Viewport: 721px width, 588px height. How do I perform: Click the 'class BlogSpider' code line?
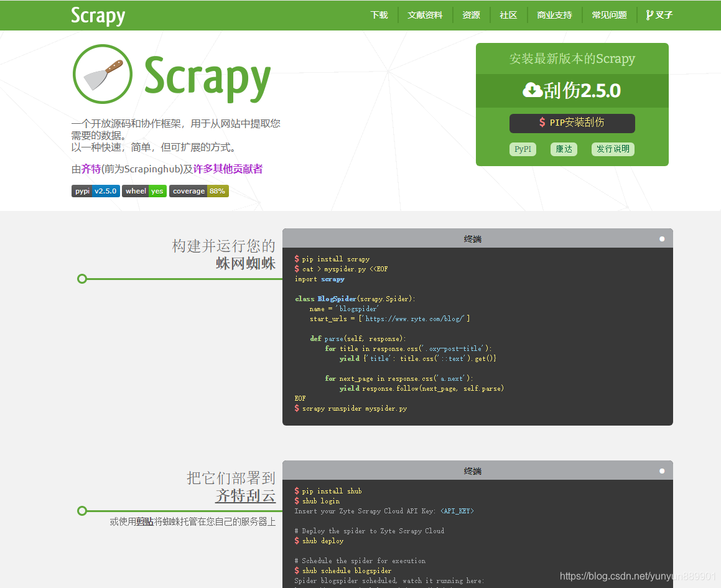click(355, 299)
